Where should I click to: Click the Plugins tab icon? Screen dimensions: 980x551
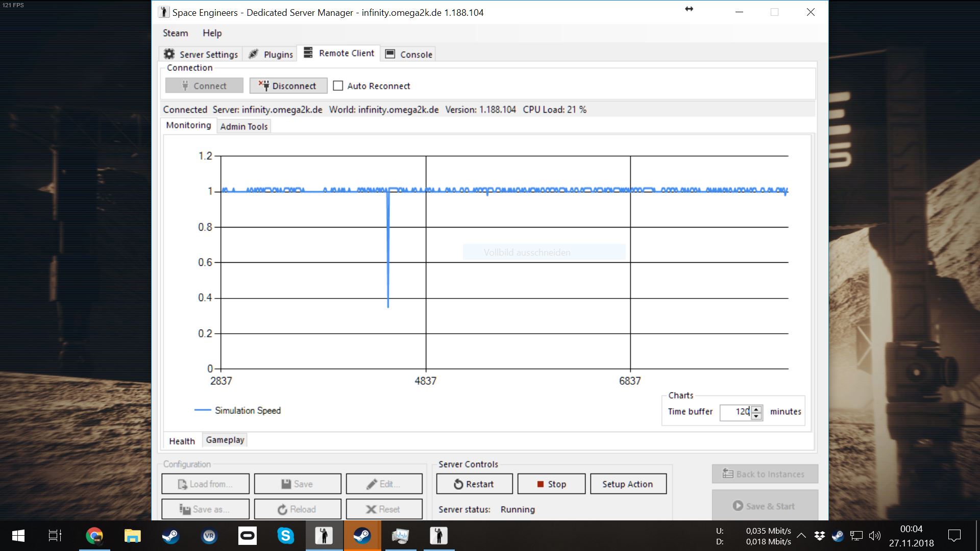tap(254, 54)
